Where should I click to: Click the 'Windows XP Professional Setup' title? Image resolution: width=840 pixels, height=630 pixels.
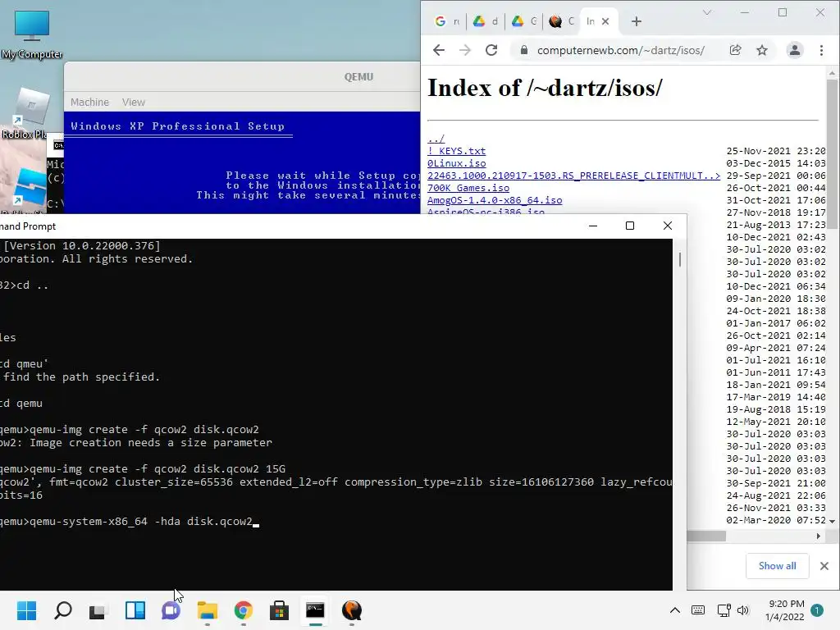(177, 126)
